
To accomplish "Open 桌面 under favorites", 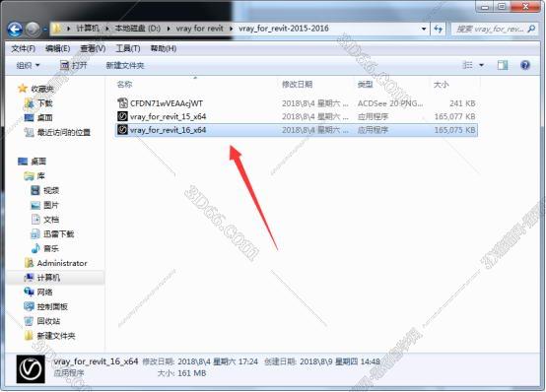I will click(x=45, y=117).
